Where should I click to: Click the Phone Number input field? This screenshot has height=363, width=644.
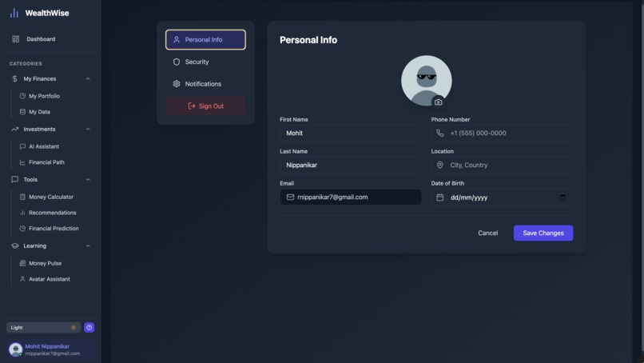click(503, 134)
